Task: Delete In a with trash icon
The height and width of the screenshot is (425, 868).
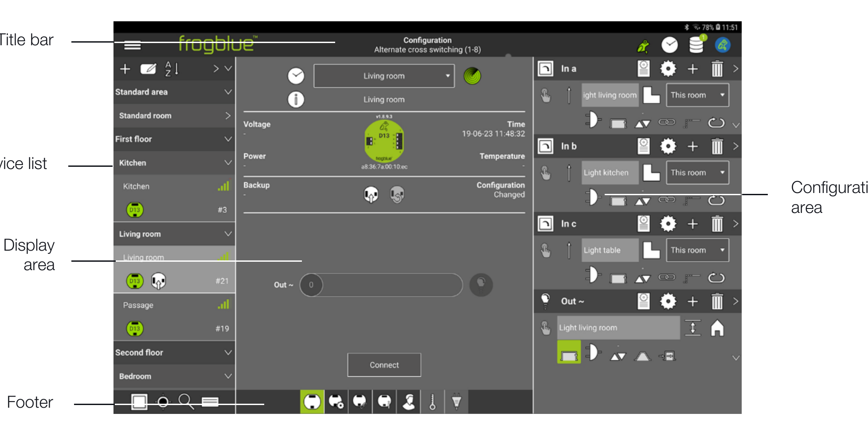Action: click(717, 69)
